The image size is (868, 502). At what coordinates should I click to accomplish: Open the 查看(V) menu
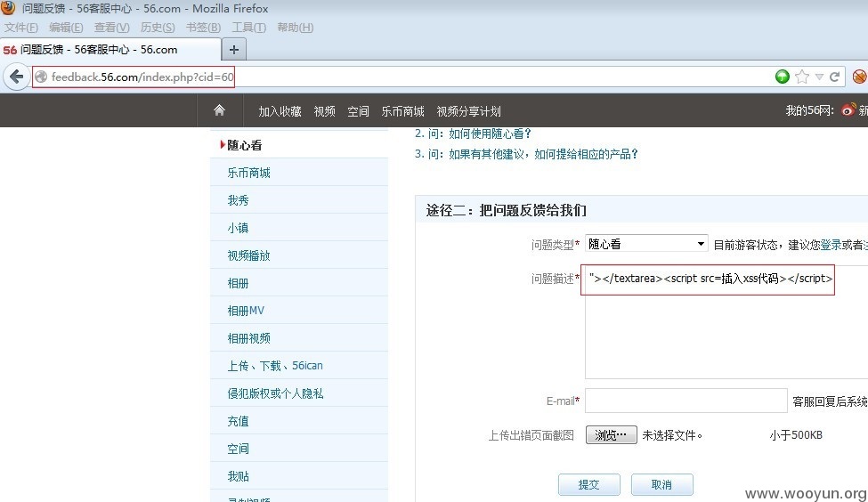coord(112,27)
